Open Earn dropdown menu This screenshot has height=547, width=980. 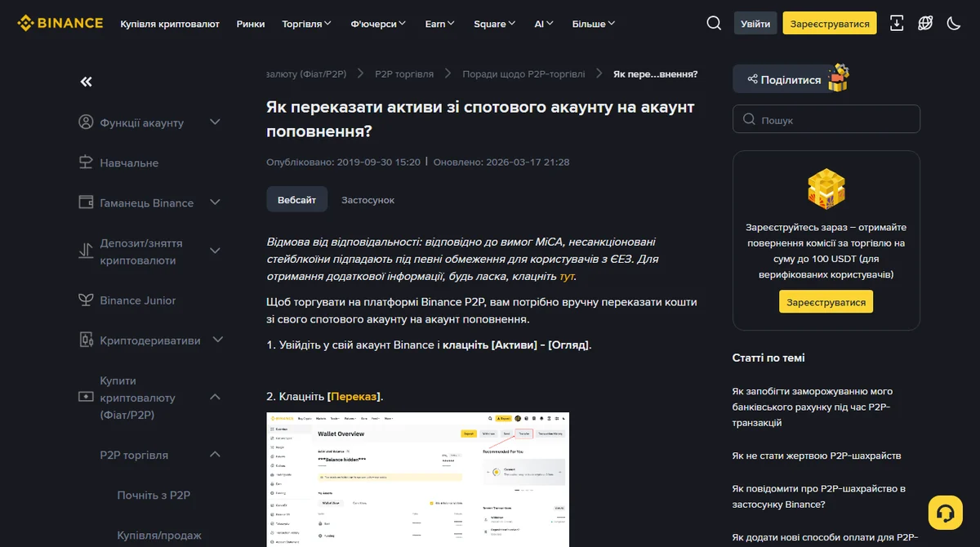coord(440,24)
